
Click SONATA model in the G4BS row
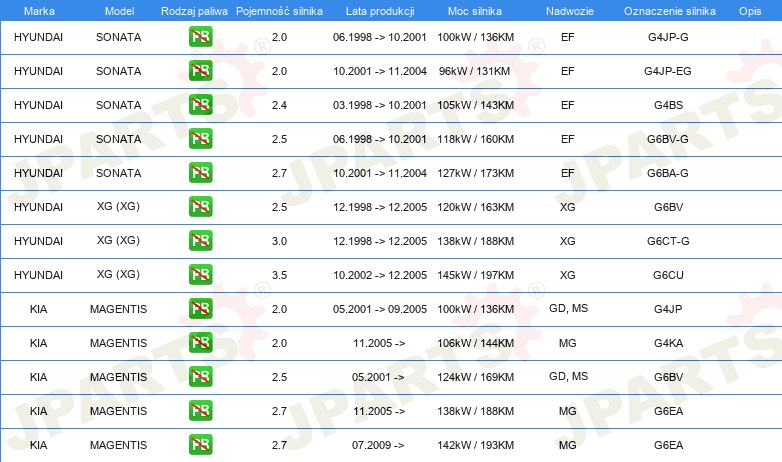tap(118, 105)
